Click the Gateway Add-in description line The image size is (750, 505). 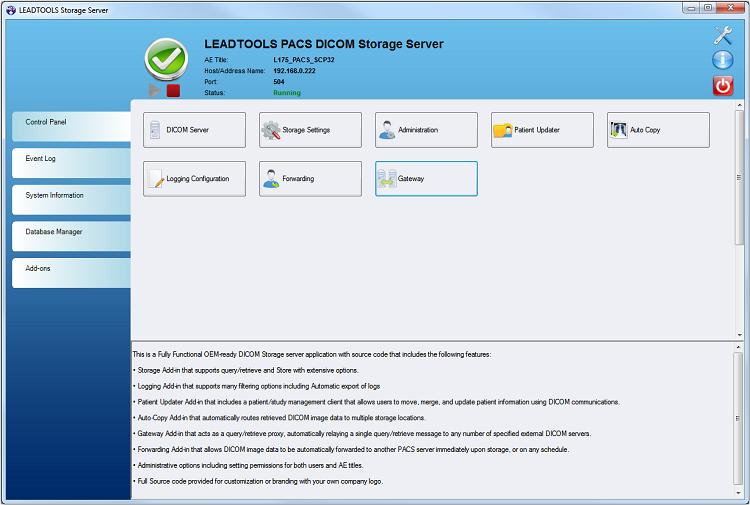(362, 434)
